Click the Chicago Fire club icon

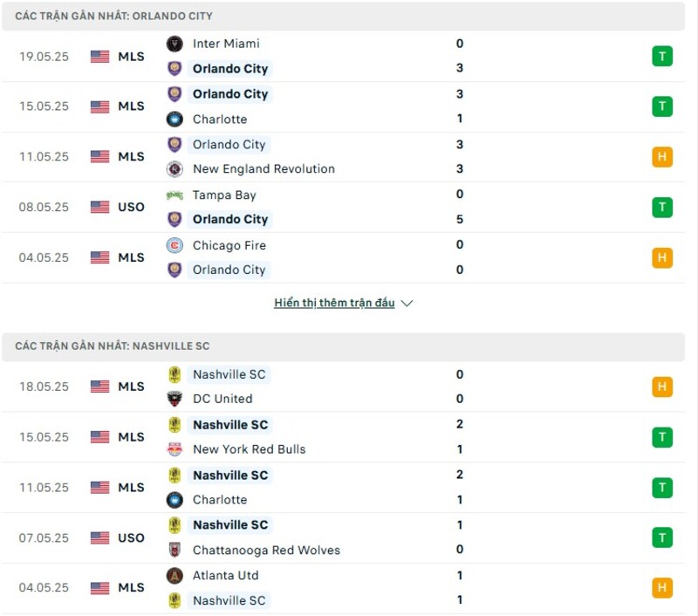coord(174,245)
